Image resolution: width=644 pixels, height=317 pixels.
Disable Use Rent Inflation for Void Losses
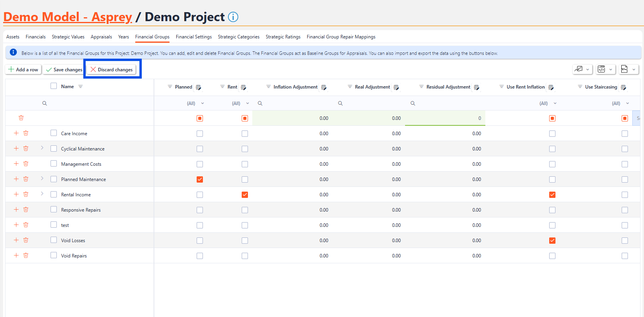click(x=552, y=241)
